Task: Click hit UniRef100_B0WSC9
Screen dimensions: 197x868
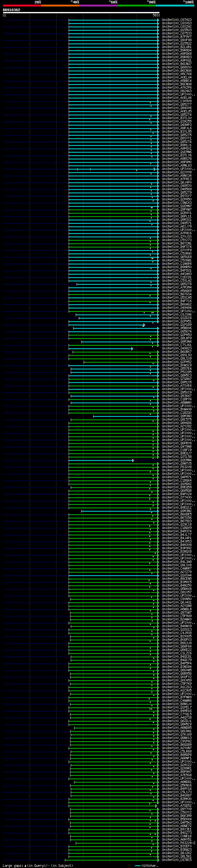Action: coord(176,365)
